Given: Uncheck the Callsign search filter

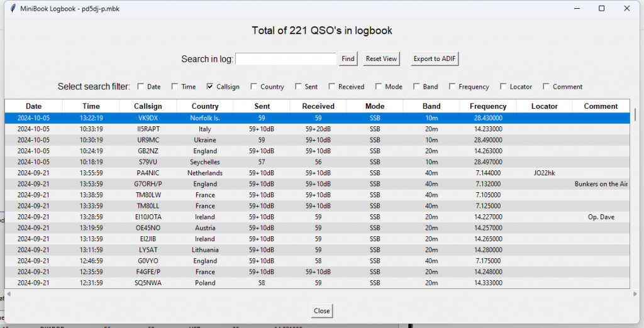Looking at the screenshot, I should pyautogui.click(x=211, y=87).
